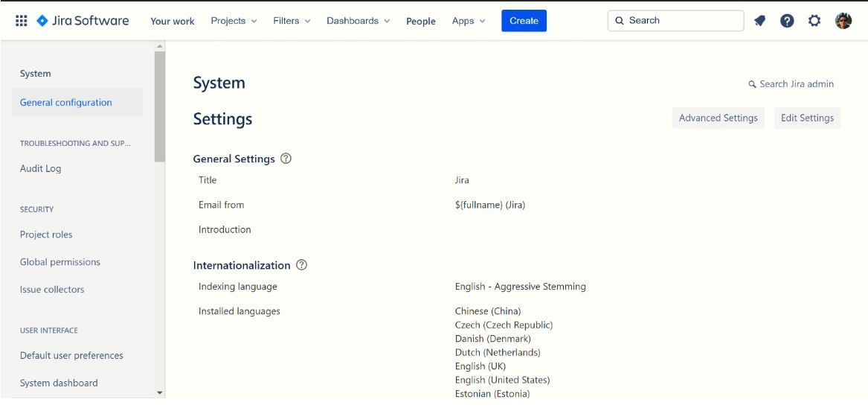Open the help question mark icon
The width and height of the screenshot is (868, 411).
pyautogui.click(x=787, y=21)
